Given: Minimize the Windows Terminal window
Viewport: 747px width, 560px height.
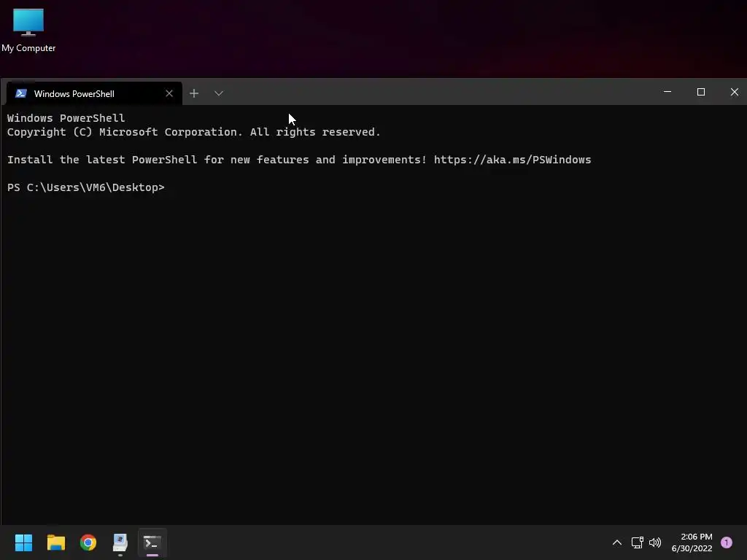Looking at the screenshot, I should (x=667, y=91).
